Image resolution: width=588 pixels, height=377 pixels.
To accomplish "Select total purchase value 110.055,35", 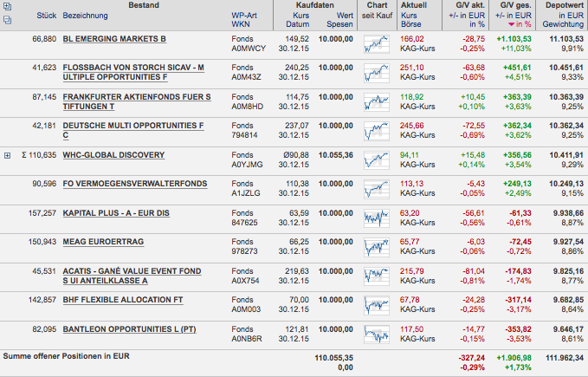I will tap(333, 358).
